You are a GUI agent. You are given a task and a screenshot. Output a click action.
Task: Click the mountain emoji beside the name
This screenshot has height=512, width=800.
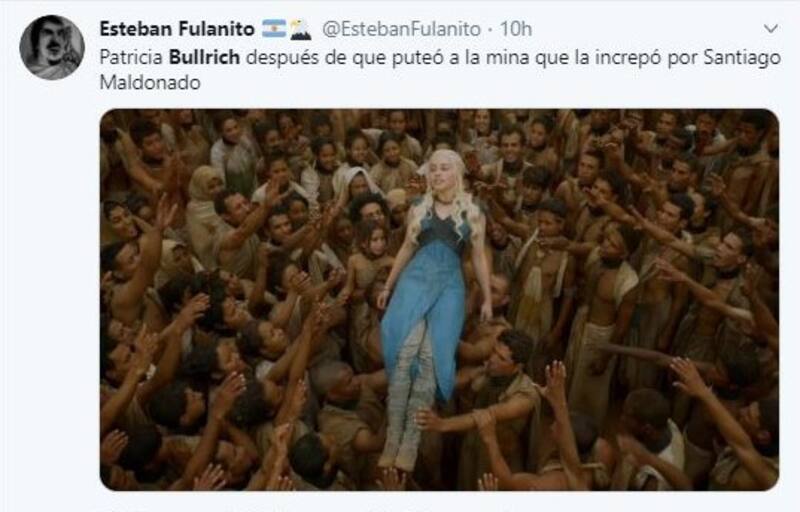tap(301, 29)
